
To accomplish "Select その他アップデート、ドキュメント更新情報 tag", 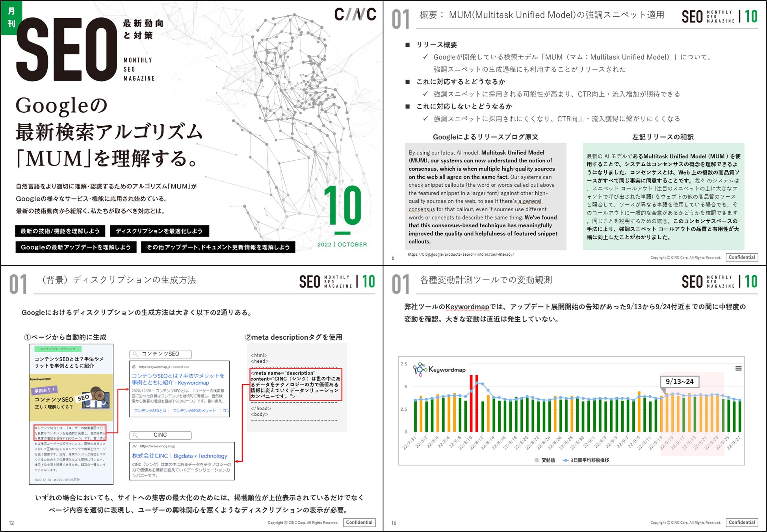I will coord(218,247).
